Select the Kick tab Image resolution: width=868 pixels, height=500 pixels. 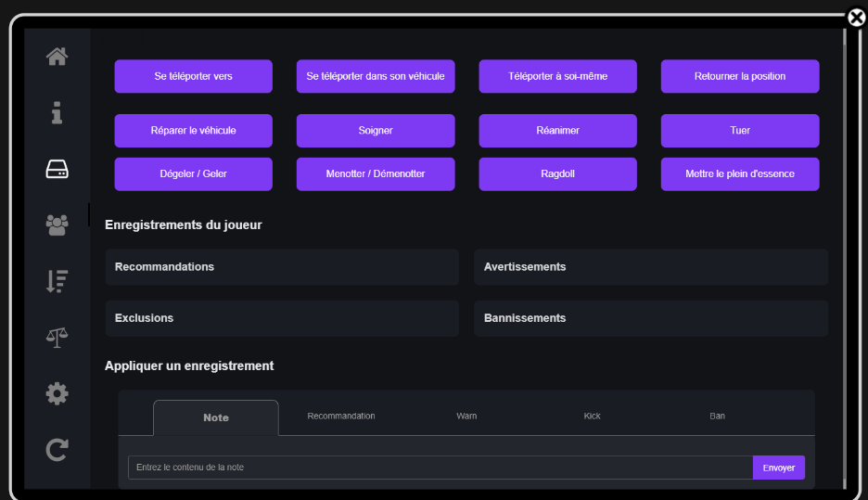tap(593, 417)
